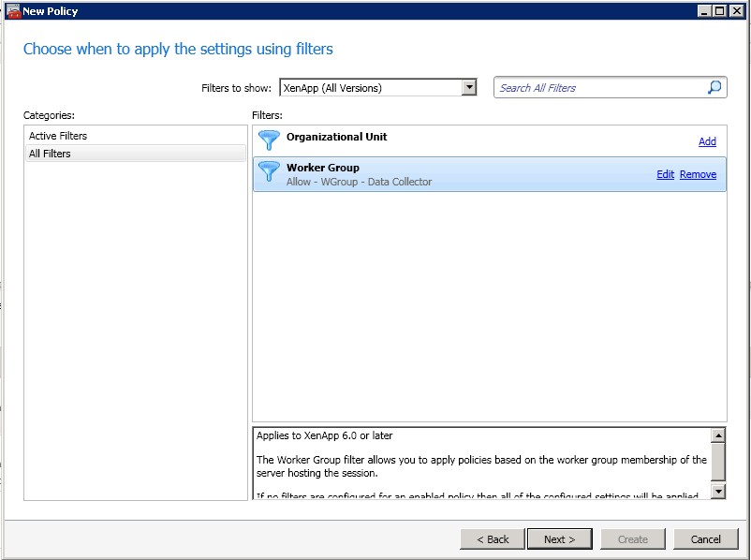Select All Filters category
The image size is (751, 560).
[50, 154]
